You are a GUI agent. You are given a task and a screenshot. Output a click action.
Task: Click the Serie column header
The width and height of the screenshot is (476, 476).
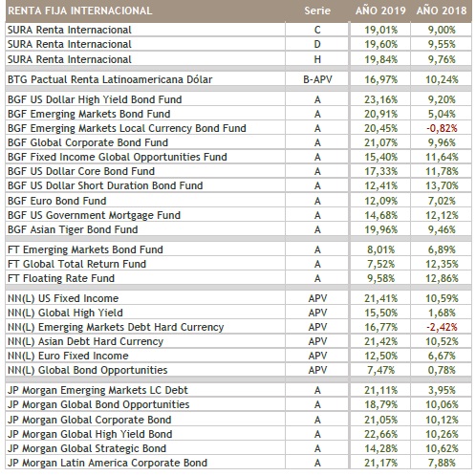[x=317, y=11]
